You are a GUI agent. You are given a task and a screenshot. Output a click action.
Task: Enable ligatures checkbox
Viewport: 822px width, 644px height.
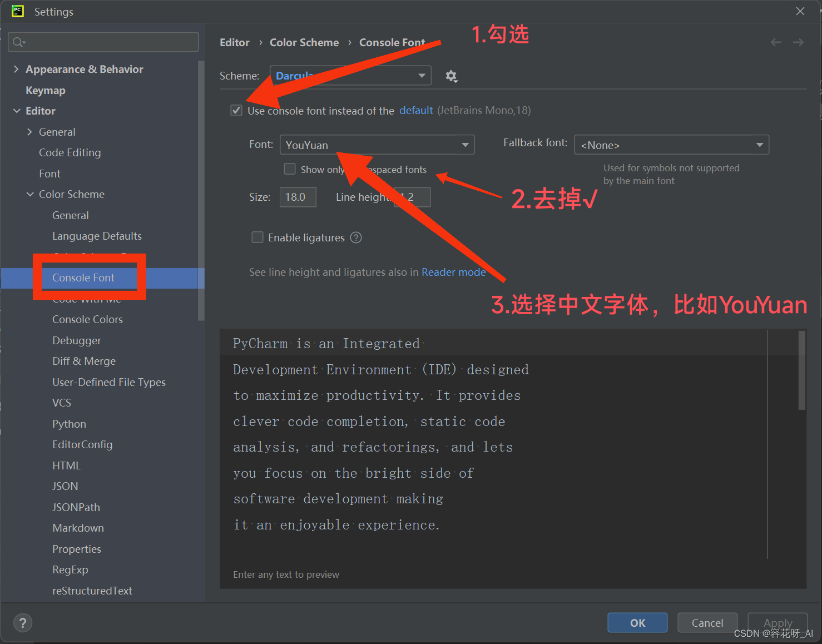(258, 237)
